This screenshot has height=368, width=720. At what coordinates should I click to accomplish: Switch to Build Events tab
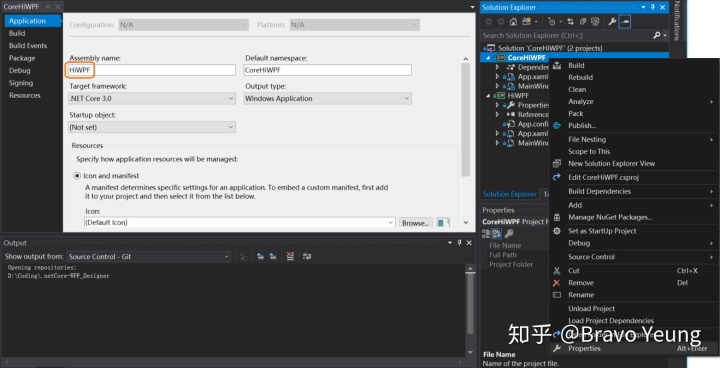(x=28, y=45)
